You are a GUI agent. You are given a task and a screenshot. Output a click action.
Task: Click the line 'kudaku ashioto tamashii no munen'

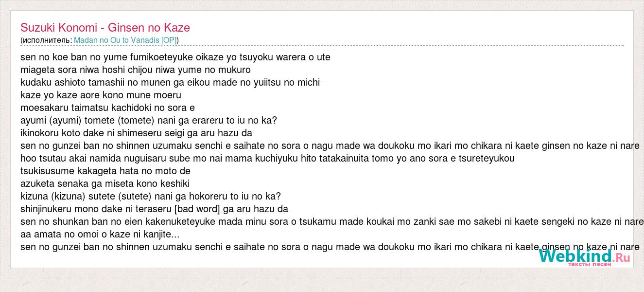click(x=170, y=82)
